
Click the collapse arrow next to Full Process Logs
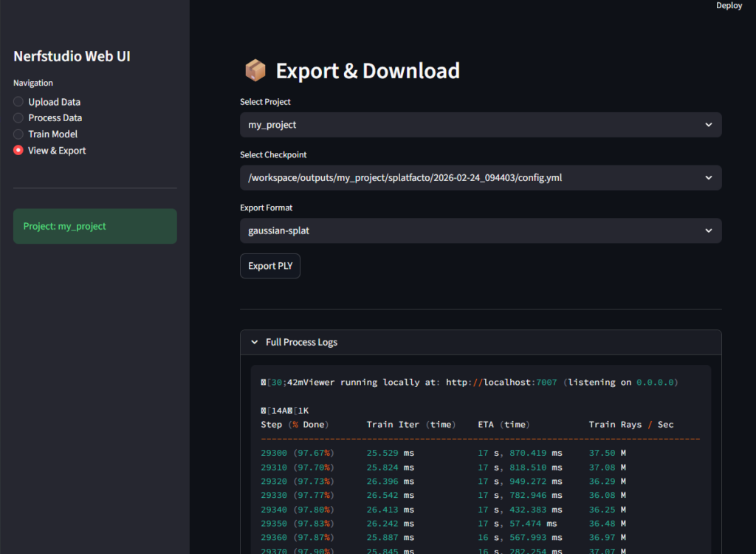(x=255, y=343)
